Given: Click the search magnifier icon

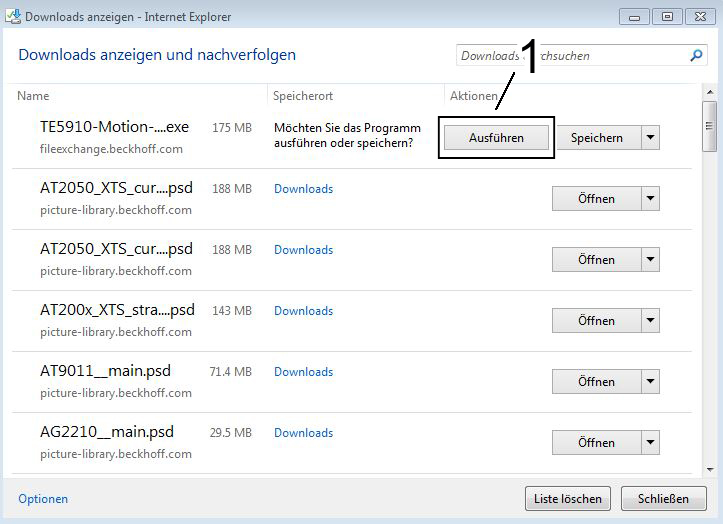Looking at the screenshot, I should click(696, 56).
